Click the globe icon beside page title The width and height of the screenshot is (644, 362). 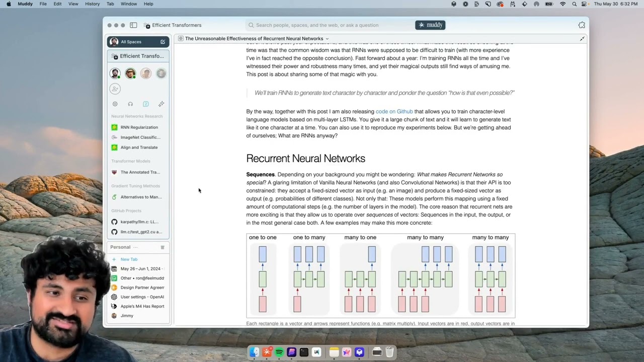tap(181, 39)
